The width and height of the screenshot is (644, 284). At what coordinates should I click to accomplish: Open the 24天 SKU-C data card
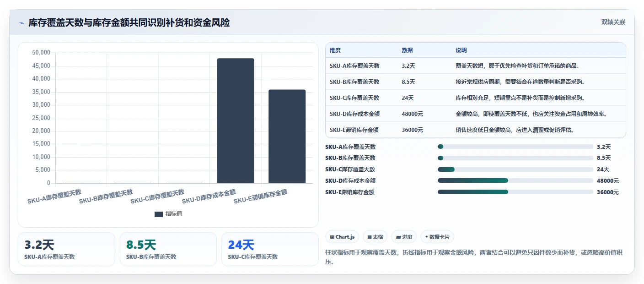[270, 249]
